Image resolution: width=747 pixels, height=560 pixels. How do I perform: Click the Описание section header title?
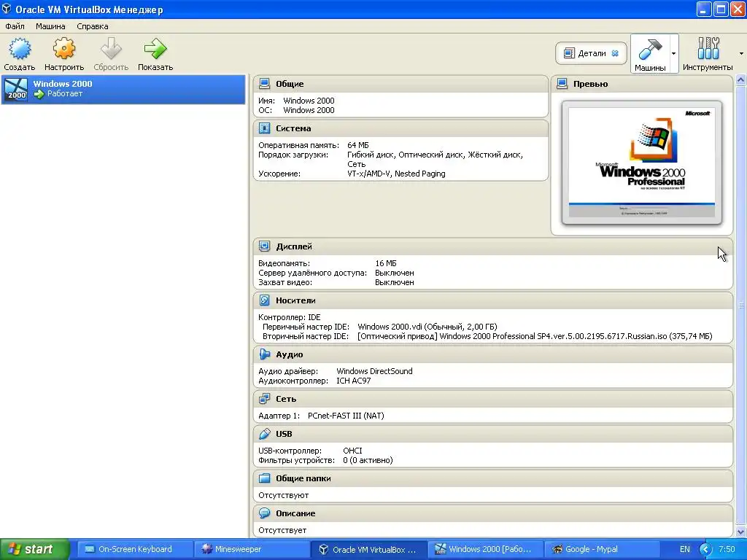295,513
